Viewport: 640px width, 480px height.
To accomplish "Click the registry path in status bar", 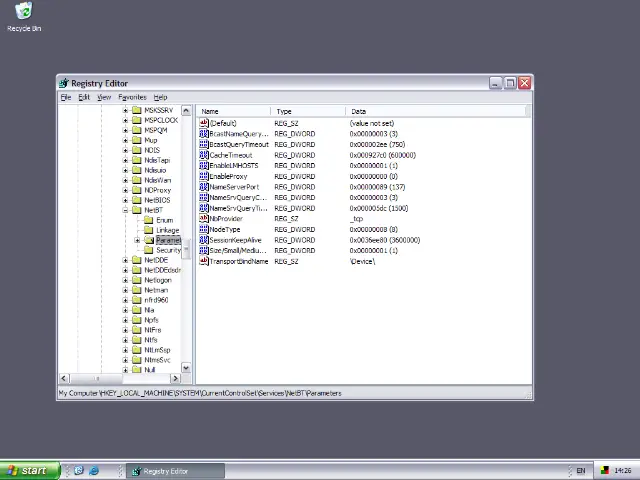I will coord(200,393).
